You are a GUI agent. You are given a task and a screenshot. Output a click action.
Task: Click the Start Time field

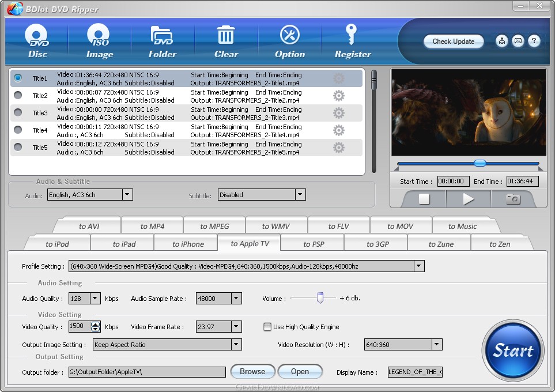453,182
